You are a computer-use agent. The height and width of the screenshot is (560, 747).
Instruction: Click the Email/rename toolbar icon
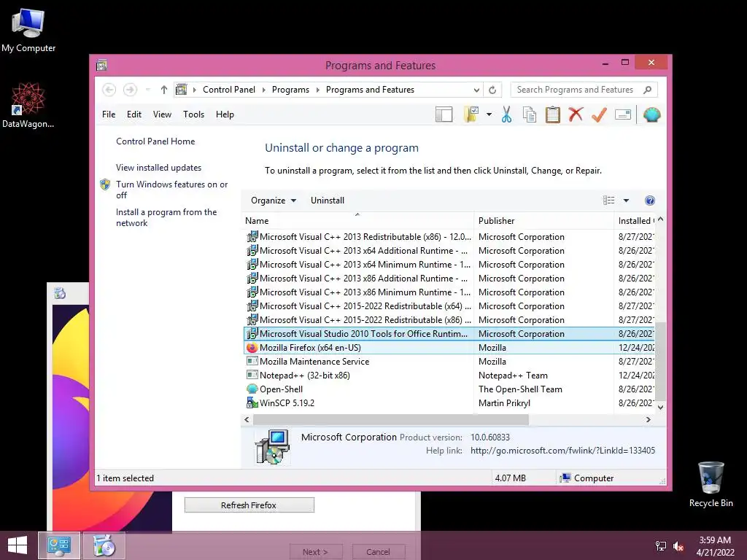pos(623,114)
